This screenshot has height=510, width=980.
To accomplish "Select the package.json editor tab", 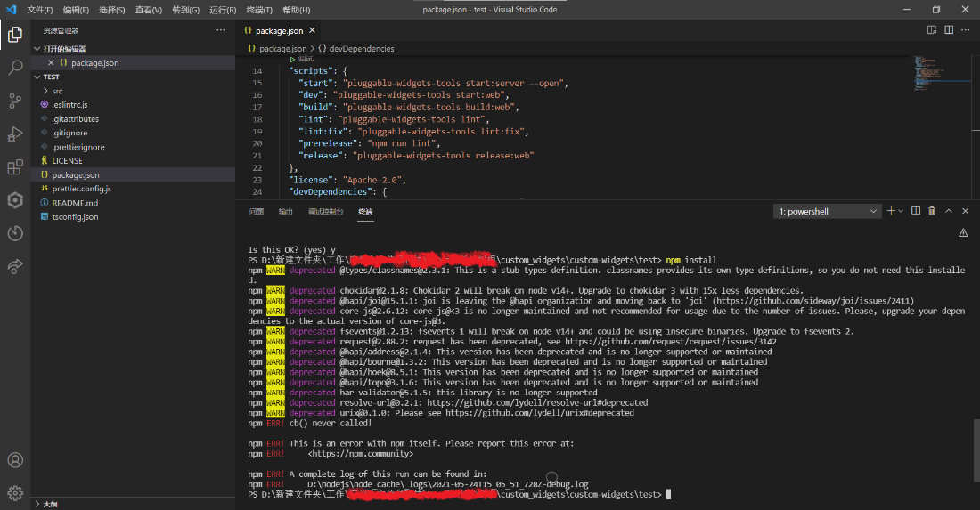I will coord(279,30).
